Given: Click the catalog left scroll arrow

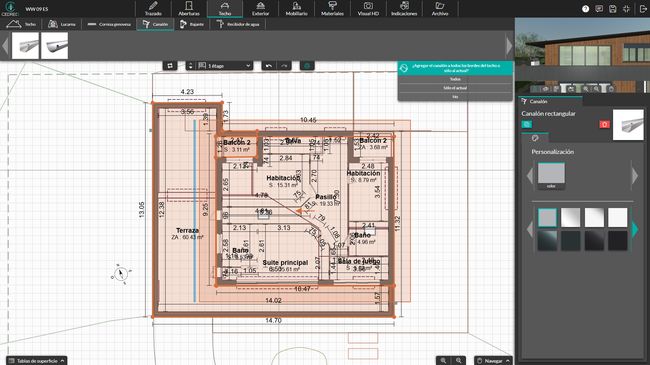Looking at the screenshot, I should point(5,46).
